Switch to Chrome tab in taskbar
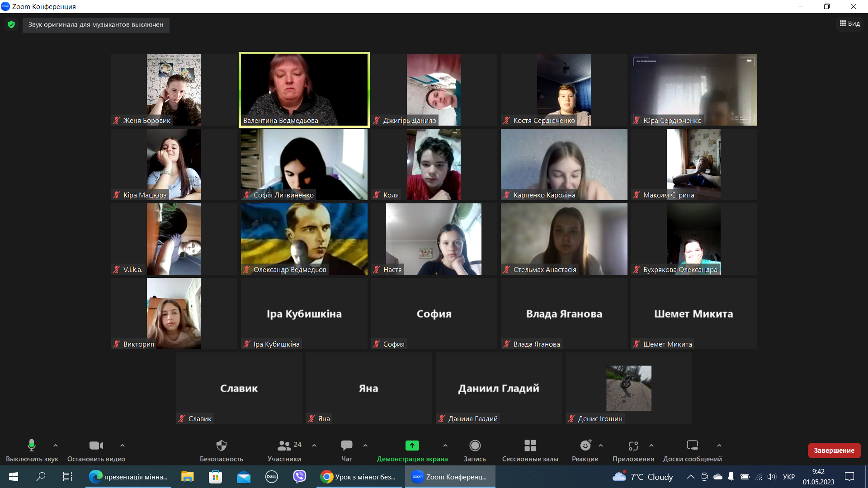The image size is (868, 488). click(x=359, y=477)
